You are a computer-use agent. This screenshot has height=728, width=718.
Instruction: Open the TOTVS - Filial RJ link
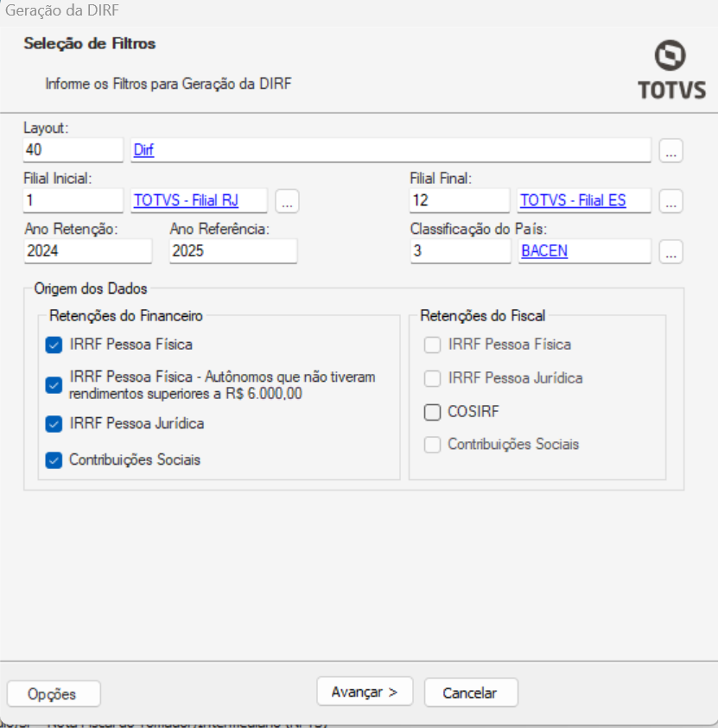pyautogui.click(x=186, y=200)
